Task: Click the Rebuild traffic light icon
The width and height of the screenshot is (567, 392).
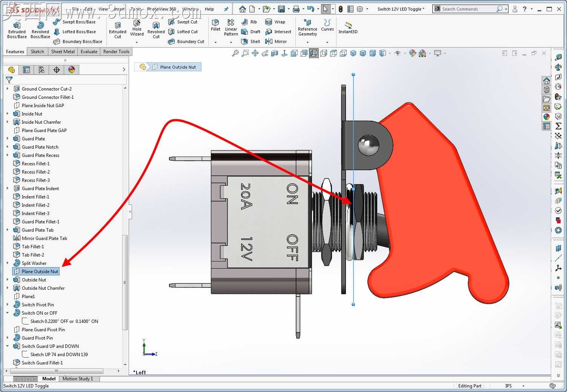Action: pos(341,9)
